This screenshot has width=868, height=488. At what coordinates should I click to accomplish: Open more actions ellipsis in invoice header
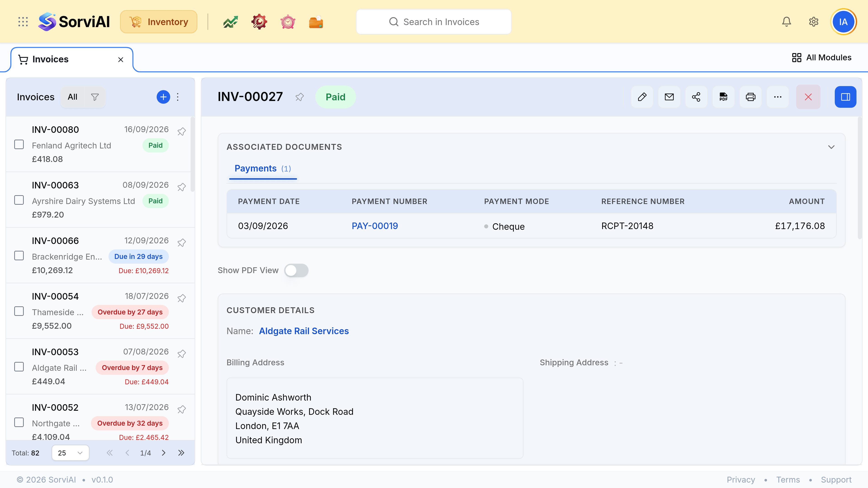(778, 97)
